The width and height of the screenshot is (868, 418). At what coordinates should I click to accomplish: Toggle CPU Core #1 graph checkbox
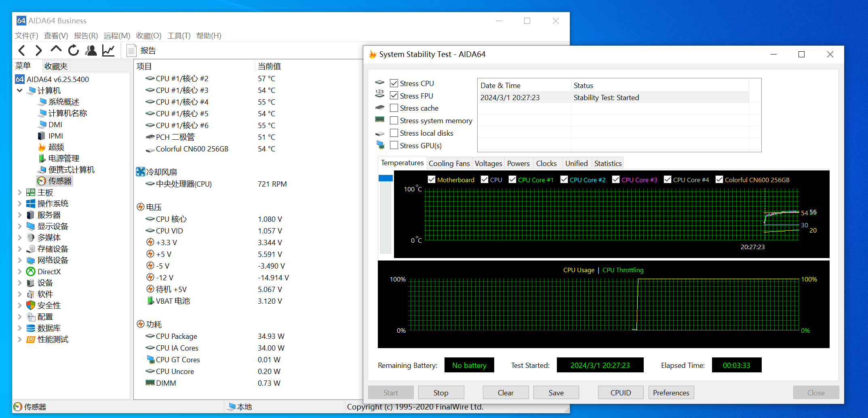click(512, 180)
